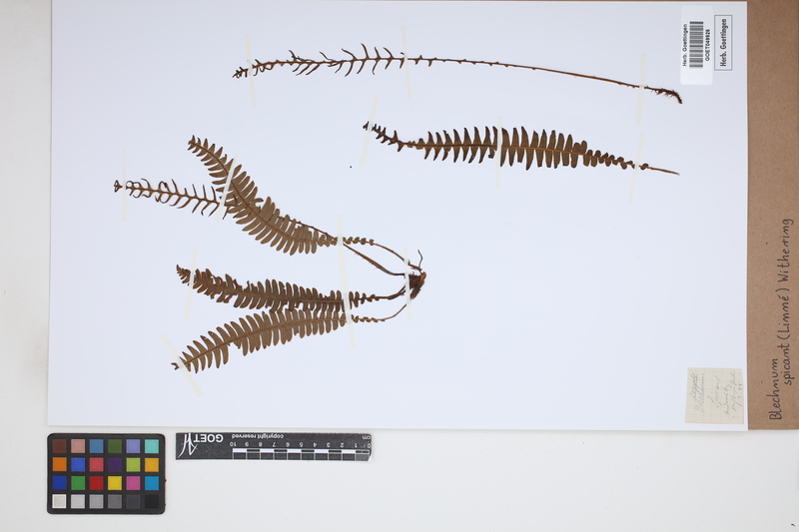Pick the white swatch on the color chart
The image size is (799, 532).
pyautogui.click(x=60, y=501)
